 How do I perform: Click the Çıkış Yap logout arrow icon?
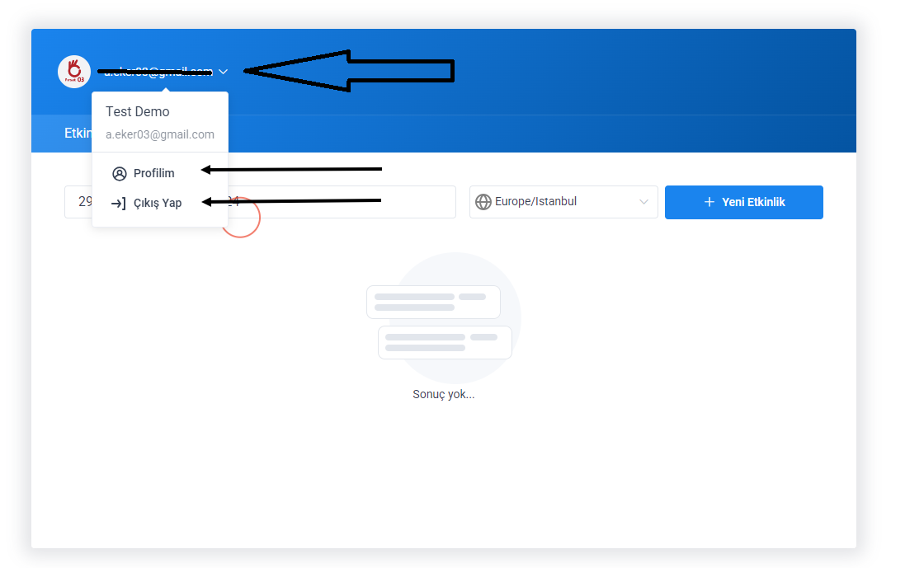coord(119,204)
